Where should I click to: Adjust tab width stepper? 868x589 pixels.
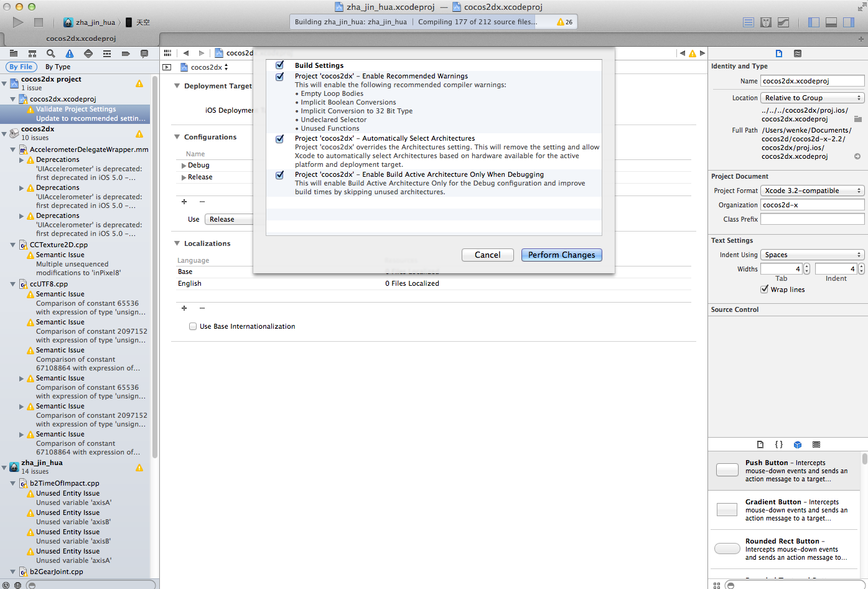coord(806,269)
